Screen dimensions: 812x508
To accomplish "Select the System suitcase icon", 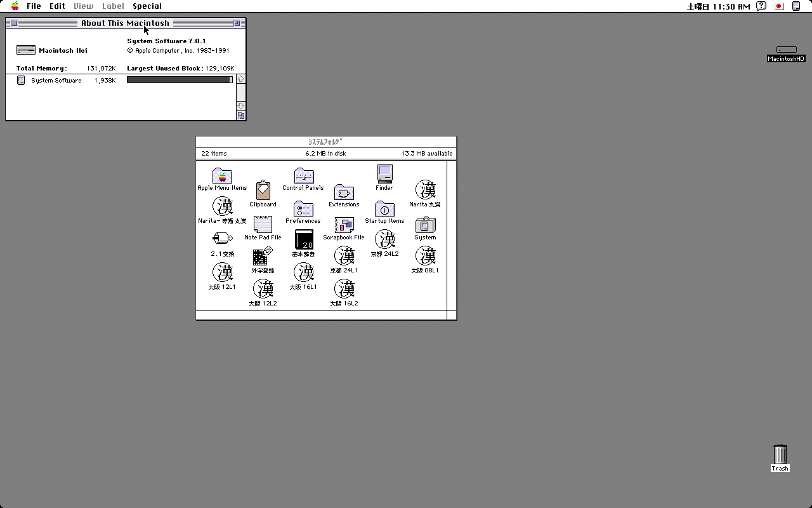I will coord(425,225).
